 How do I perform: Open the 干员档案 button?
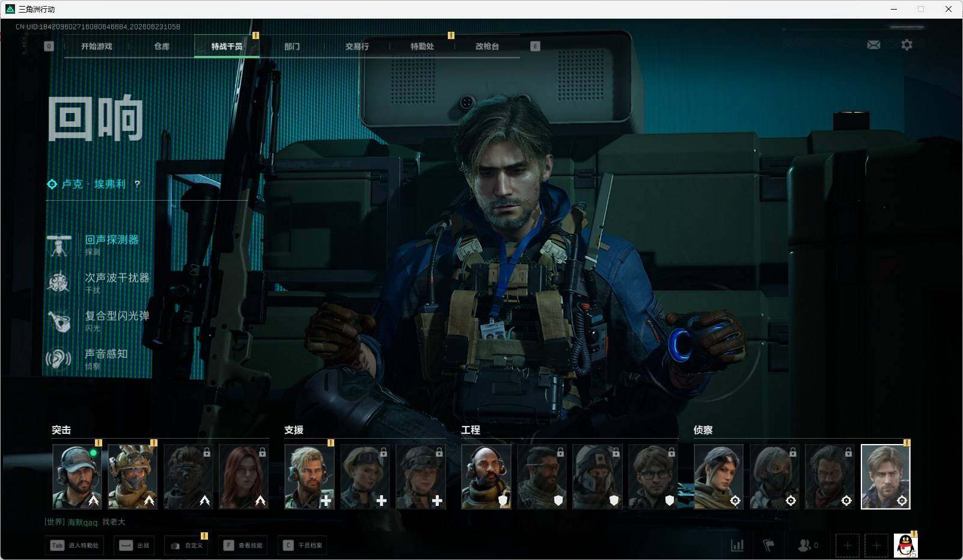302,546
